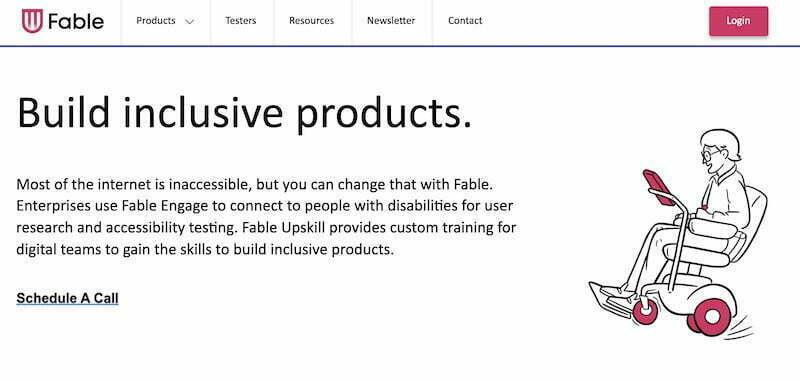Click the illustrated person's head with glasses
Image resolution: width=800 pixels, height=381 pixels.
point(720,149)
